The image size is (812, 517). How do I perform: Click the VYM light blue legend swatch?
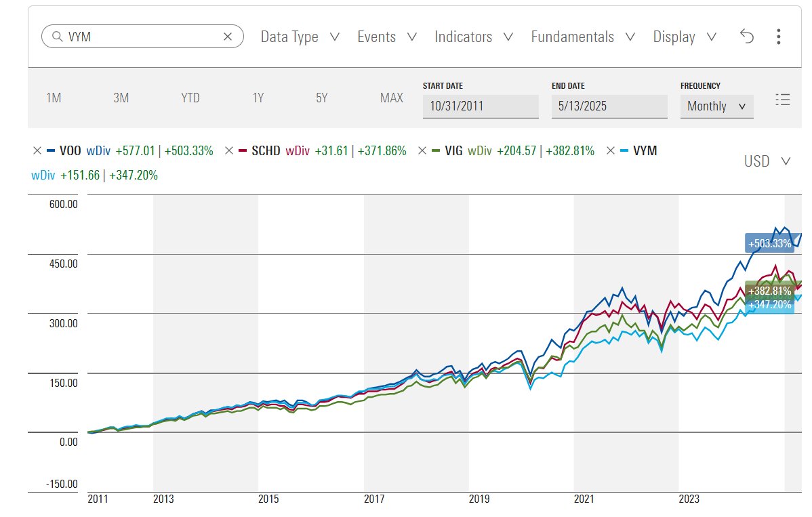tap(624, 150)
